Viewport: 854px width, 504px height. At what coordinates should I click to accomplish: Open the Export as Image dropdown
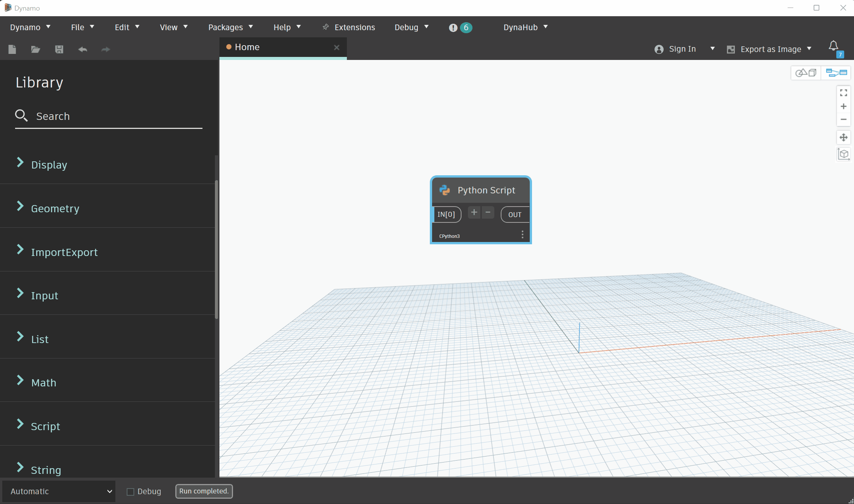(769, 49)
